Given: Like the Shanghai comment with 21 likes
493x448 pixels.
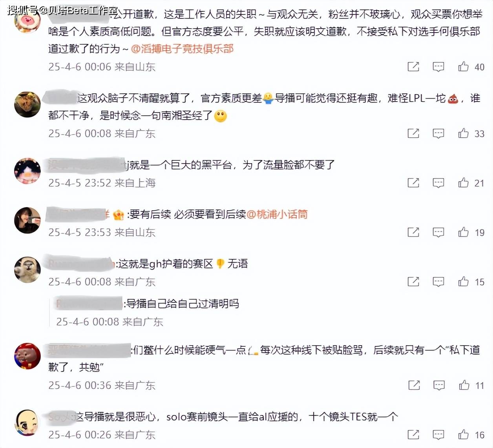Looking at the screenshot, I should pyautogui.click(x=463, y=182).
